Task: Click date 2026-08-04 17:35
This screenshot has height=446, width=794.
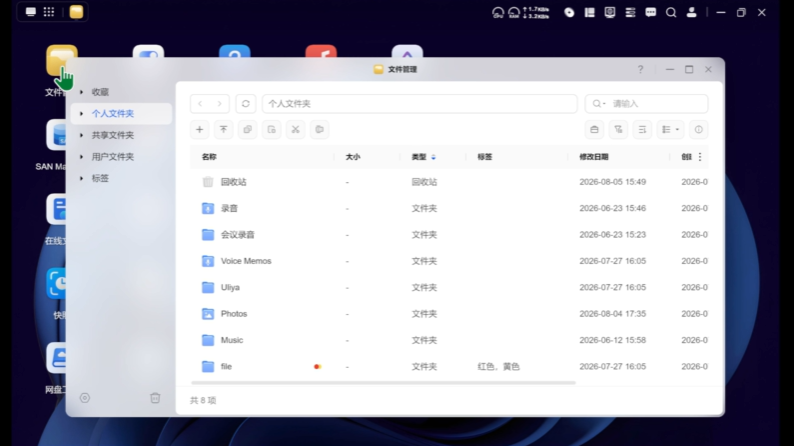Action: click(x=613, y=314)
